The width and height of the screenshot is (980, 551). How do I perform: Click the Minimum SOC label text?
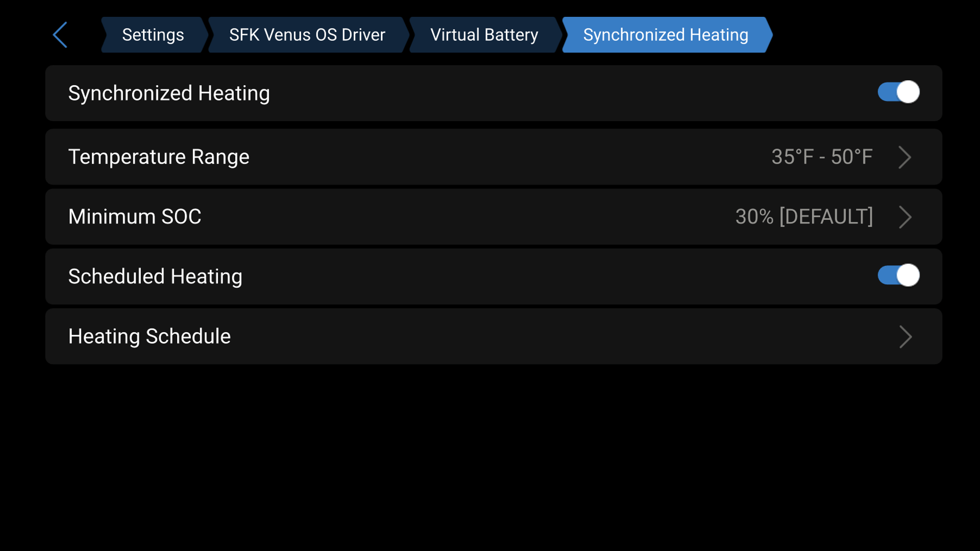pos(135,216)
